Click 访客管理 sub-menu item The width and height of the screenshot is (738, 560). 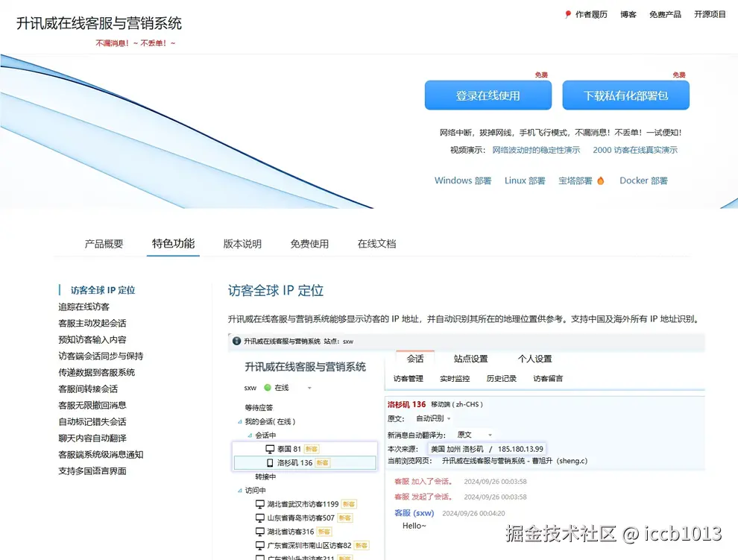408,379
